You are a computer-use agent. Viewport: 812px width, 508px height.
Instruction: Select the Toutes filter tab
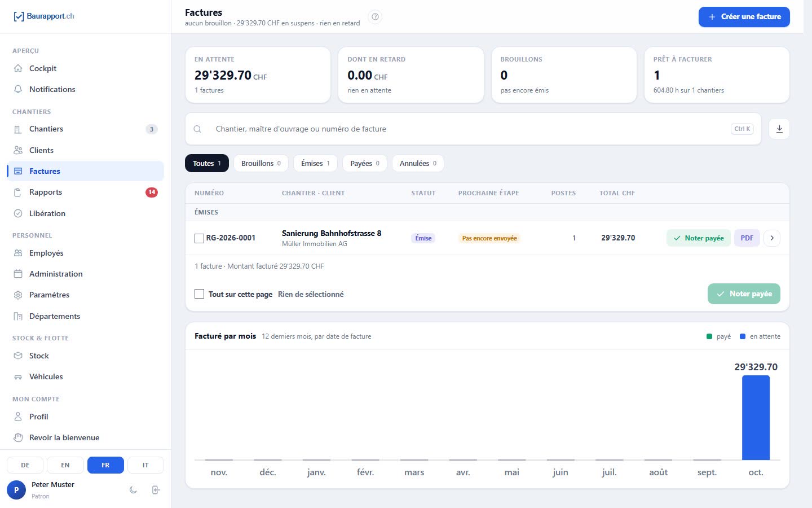[207, 163]
